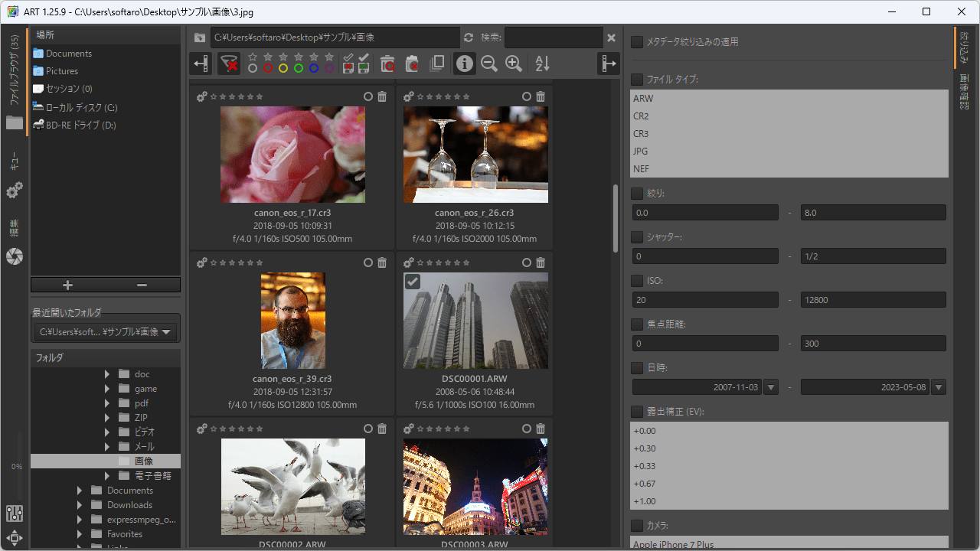Filter by red color label circle
This screenshot has height=551, width=980.
point(268,68)
